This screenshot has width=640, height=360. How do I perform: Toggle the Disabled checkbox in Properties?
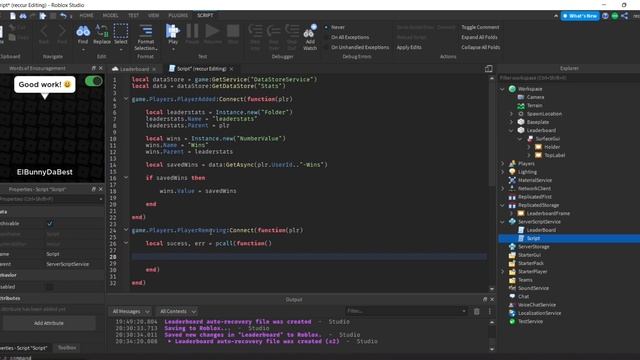point(50,287)
